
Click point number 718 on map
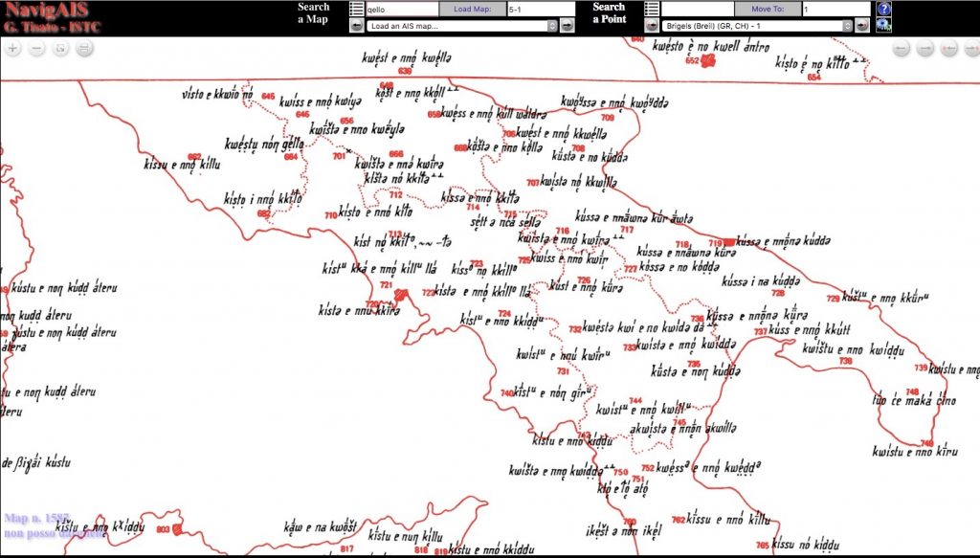(681, 244)
